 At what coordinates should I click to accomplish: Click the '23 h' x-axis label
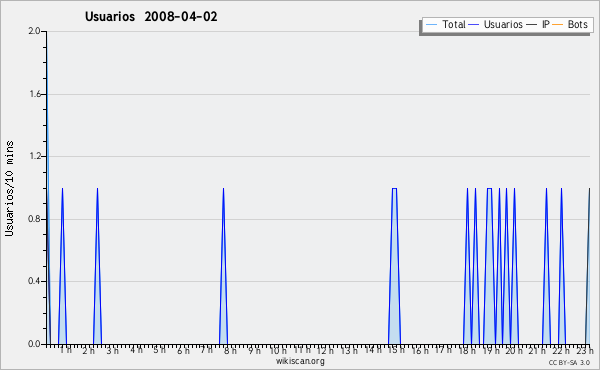[585, 350]
